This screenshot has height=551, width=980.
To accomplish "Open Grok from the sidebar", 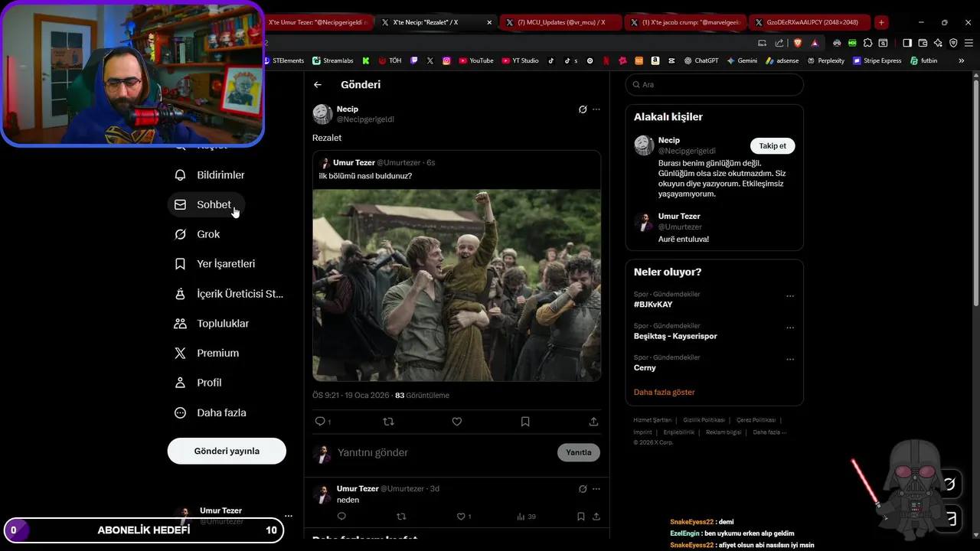I will point(198,234).
